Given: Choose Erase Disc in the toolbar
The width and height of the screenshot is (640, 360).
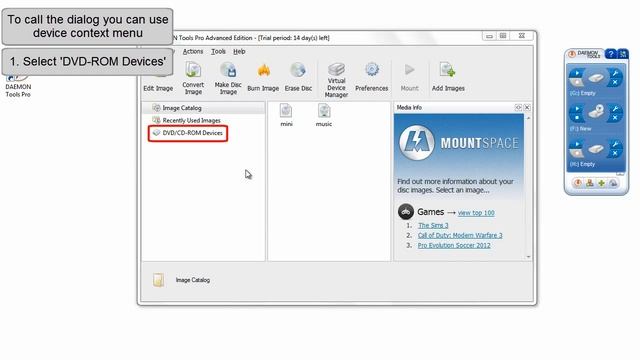Looking at the screenshot, I should pos(298,78).
